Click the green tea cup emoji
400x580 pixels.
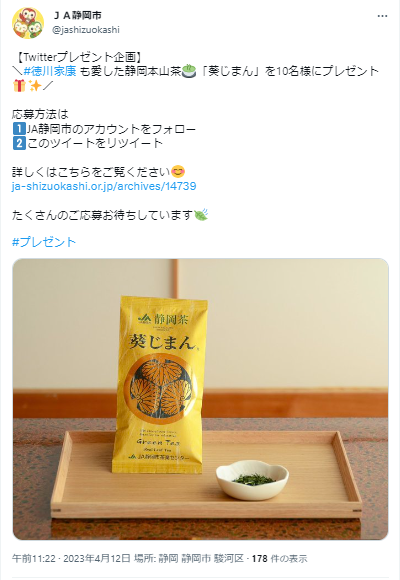[x=189, y=71]
